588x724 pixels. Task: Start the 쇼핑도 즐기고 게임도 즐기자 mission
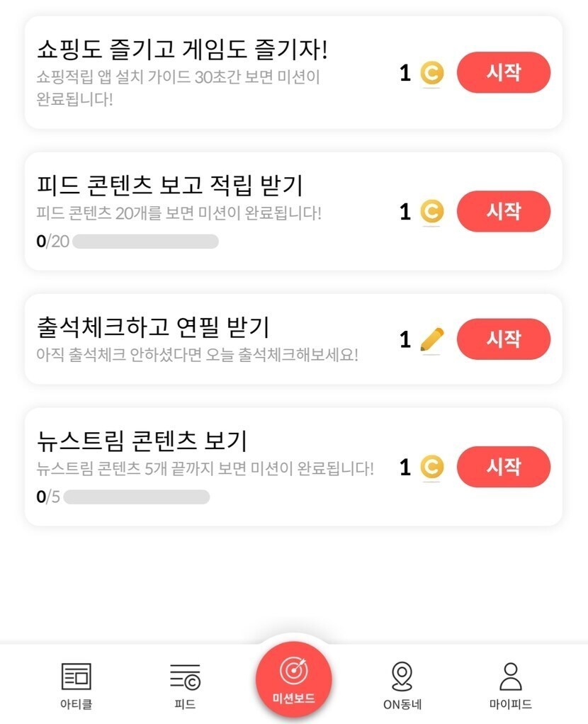pos(503,72)
